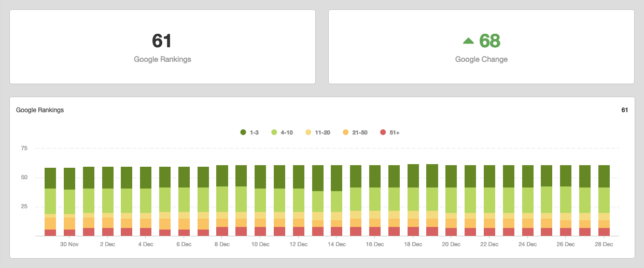
Task: Click the Google Change card label
Action: [x=481, y=59]
